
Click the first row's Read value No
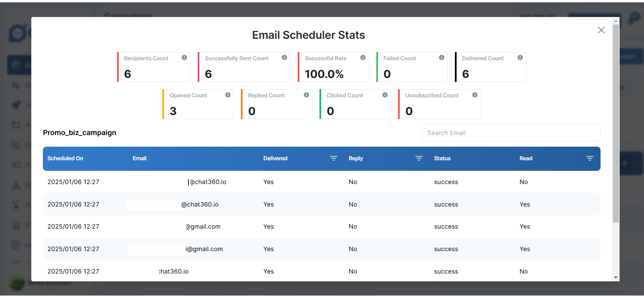524,182
